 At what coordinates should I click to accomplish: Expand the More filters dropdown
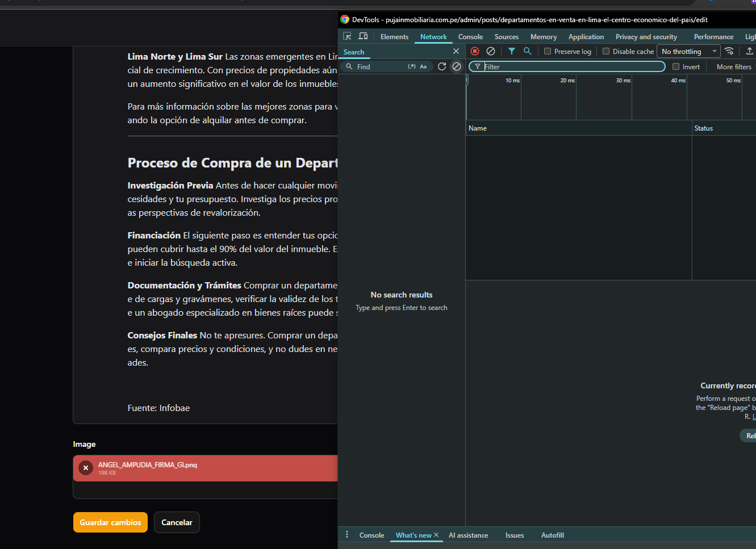735,66
